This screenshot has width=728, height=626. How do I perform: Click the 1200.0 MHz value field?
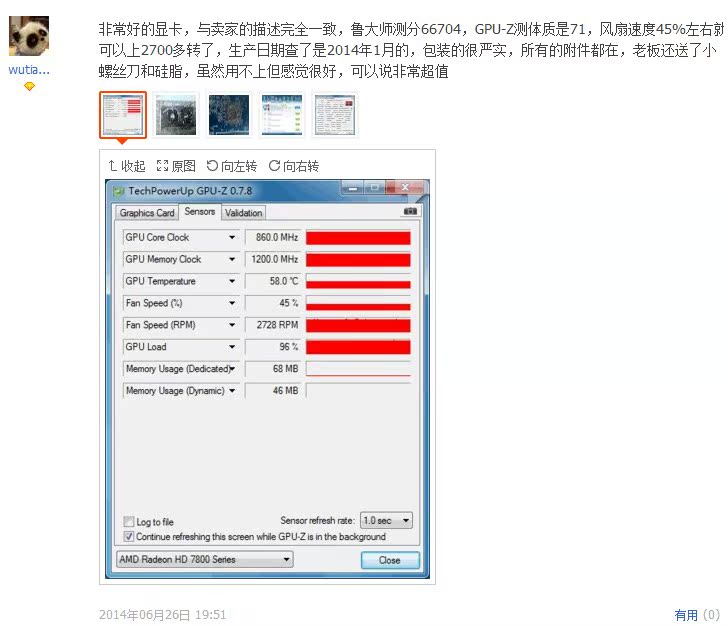click(273, 259)
